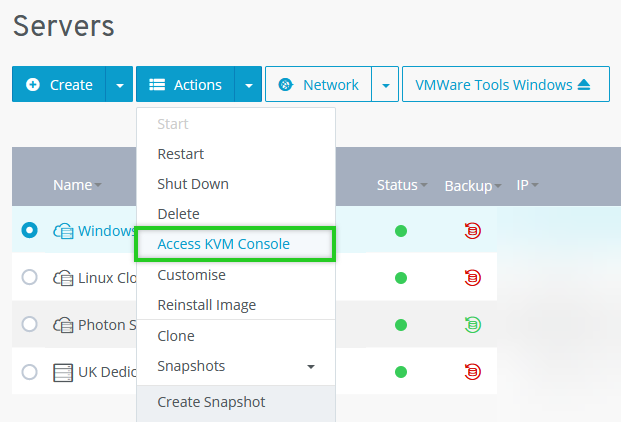The width and height of the screenshot is (621, 422).
Task: Click the red backup icon in the UK Dedicated row
Action: pos(473,372)
